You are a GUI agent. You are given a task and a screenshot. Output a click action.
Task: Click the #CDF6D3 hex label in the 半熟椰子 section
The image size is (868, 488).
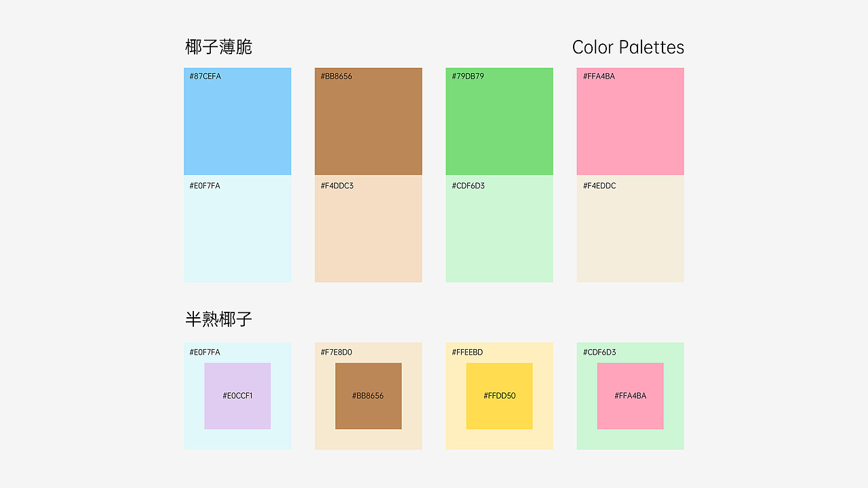click(599, 352)
